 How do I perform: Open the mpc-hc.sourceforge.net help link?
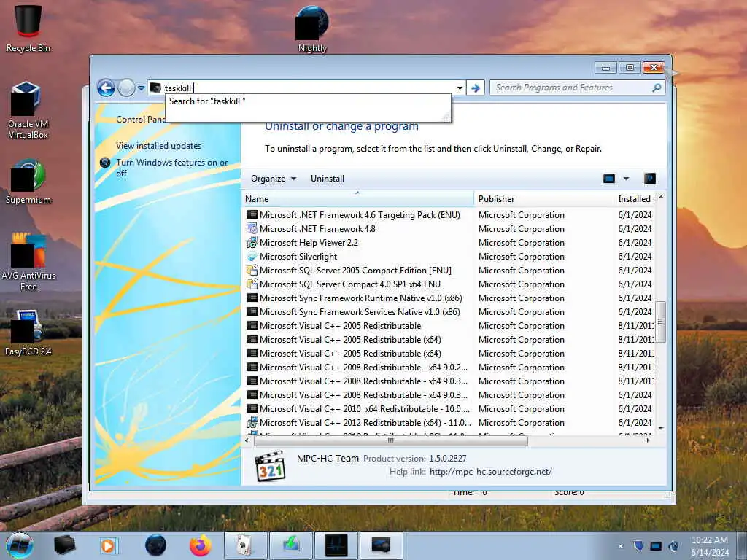[491, 472]
